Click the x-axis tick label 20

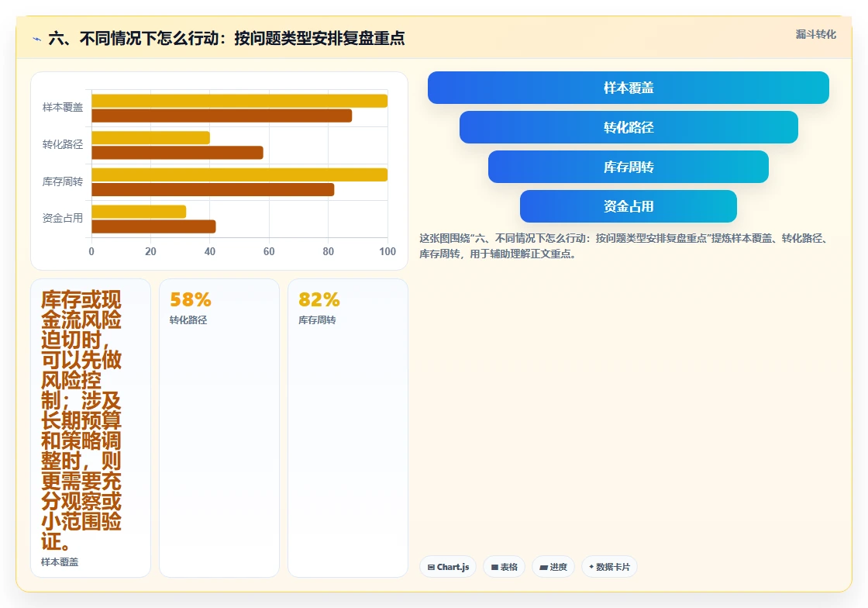(150, 251)
